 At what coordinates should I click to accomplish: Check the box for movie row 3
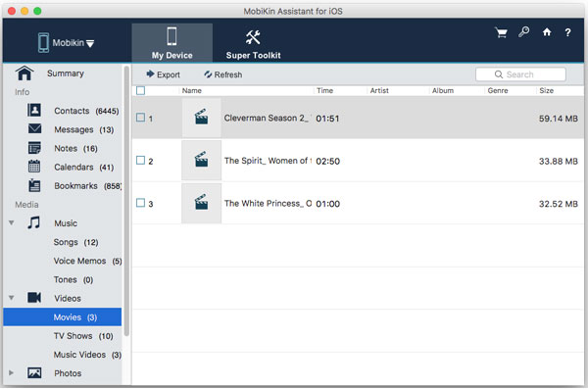pos(140,203)
